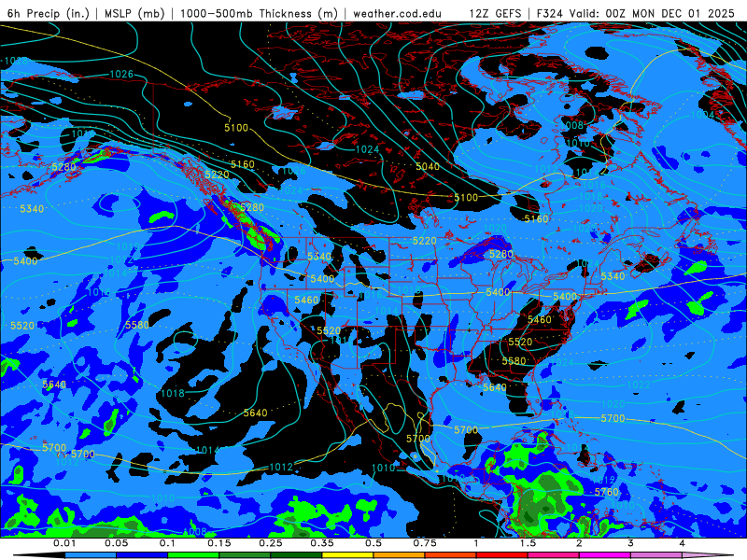Click the '5580' thickness label over southeastern US
The image size is (747, 560).
514,361
